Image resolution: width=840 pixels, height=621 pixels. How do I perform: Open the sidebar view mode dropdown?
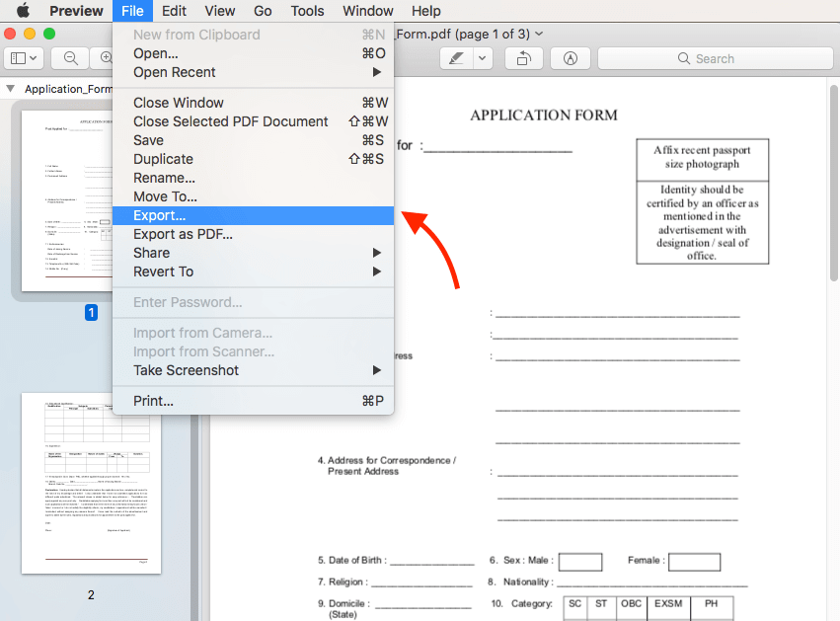[x=24, y=58]
